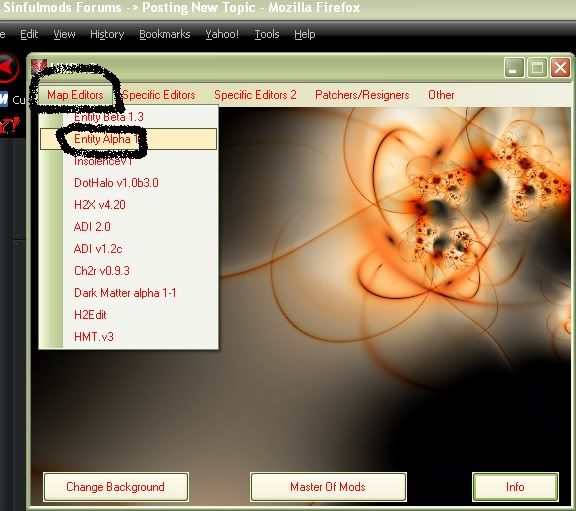Open the Patchers/Resigners menu
This screenshot has height=511, width=576.
click(x=362, y=95)
